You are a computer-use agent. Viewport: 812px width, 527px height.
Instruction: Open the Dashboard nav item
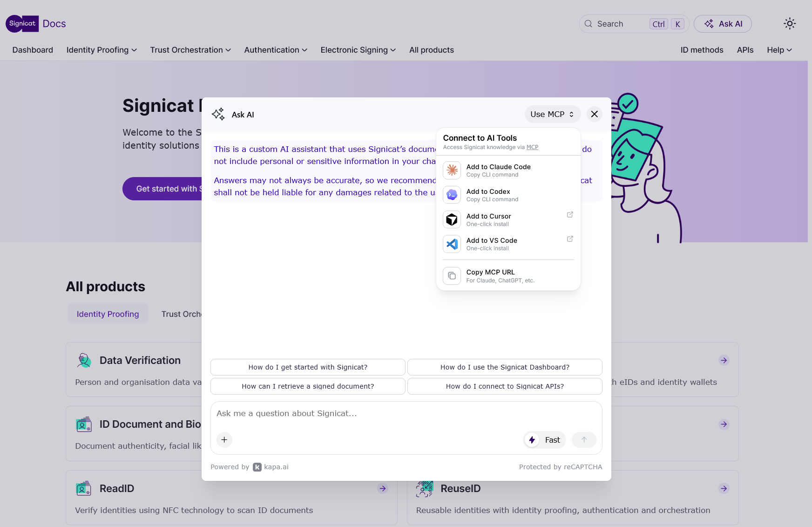pos(33,50)
